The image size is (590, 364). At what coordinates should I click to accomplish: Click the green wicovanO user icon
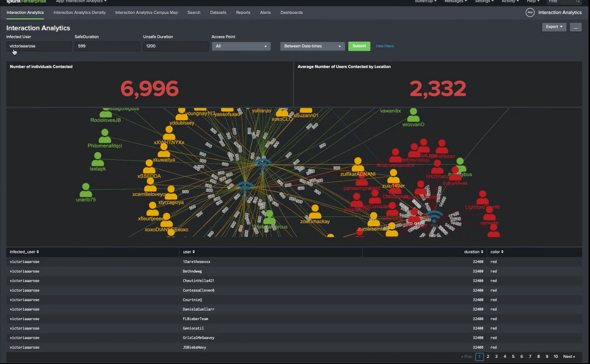(413, 115)
